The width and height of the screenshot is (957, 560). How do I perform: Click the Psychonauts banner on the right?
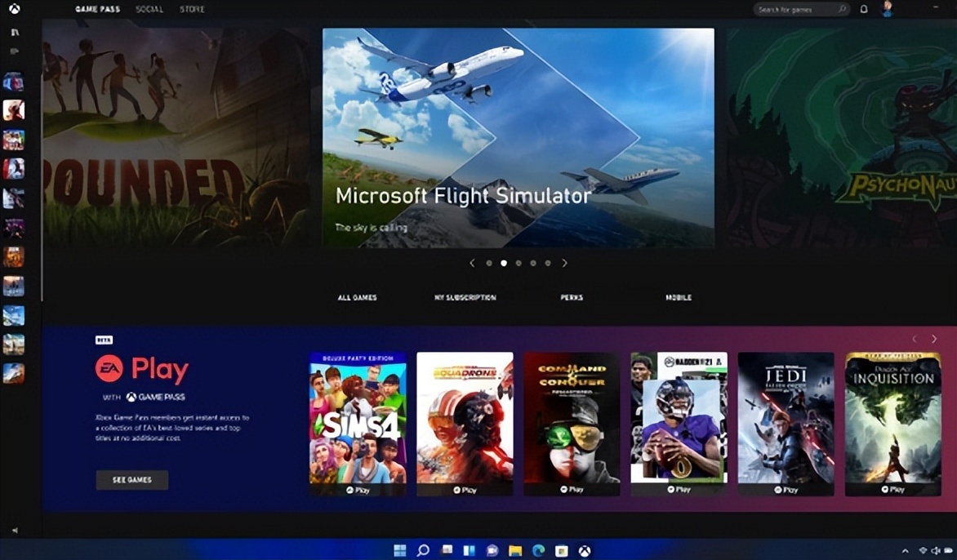841,138
